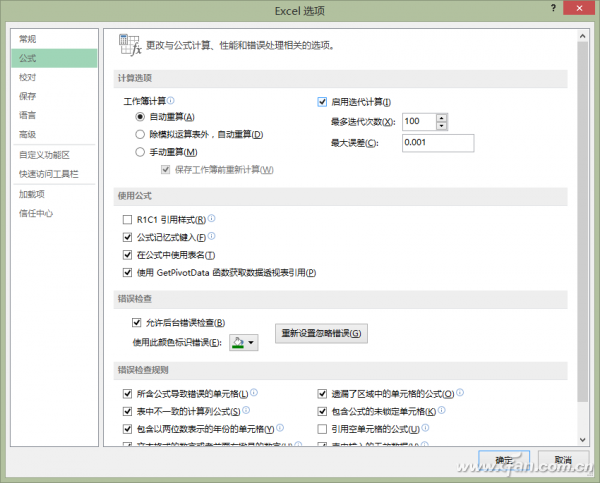600x483 pixels.
Task: Toggle 公式记忆式键入 checkbox
Action: tap(127, 238)
